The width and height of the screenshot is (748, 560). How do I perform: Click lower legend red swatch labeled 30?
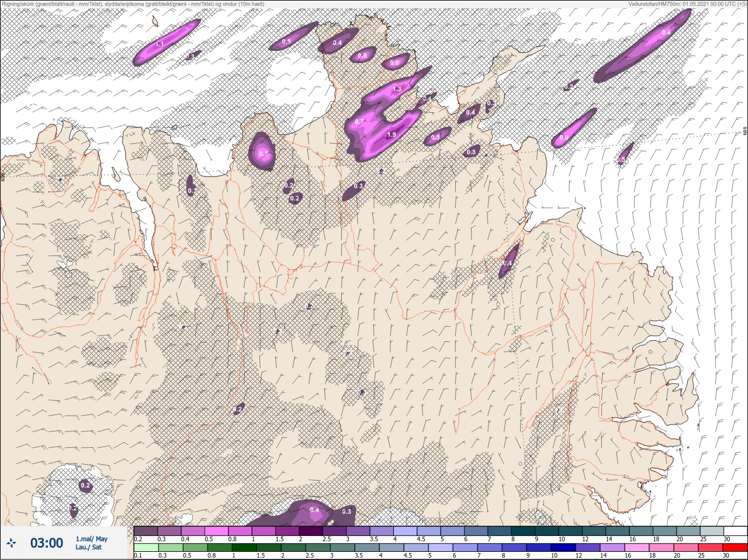[735, 548]
